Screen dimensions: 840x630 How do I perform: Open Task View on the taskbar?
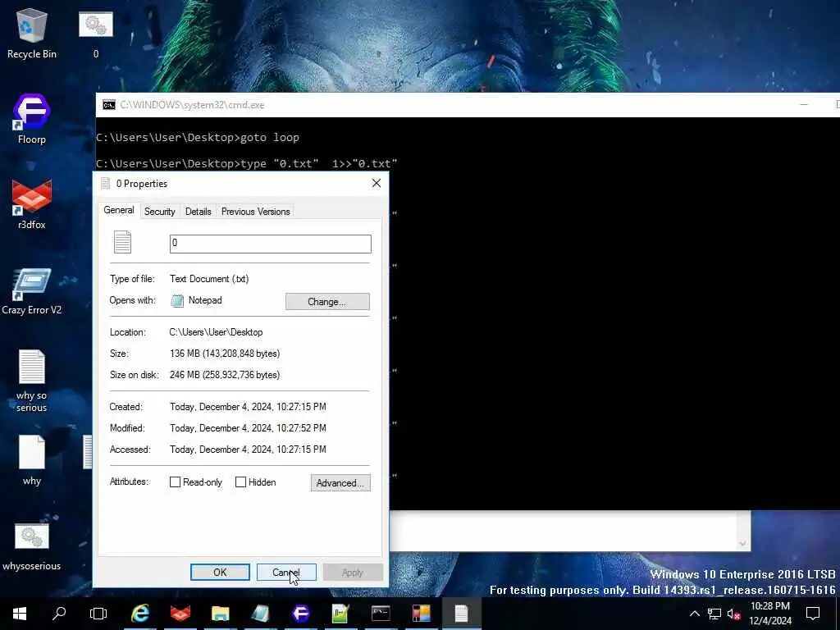[x=98, y=614]
